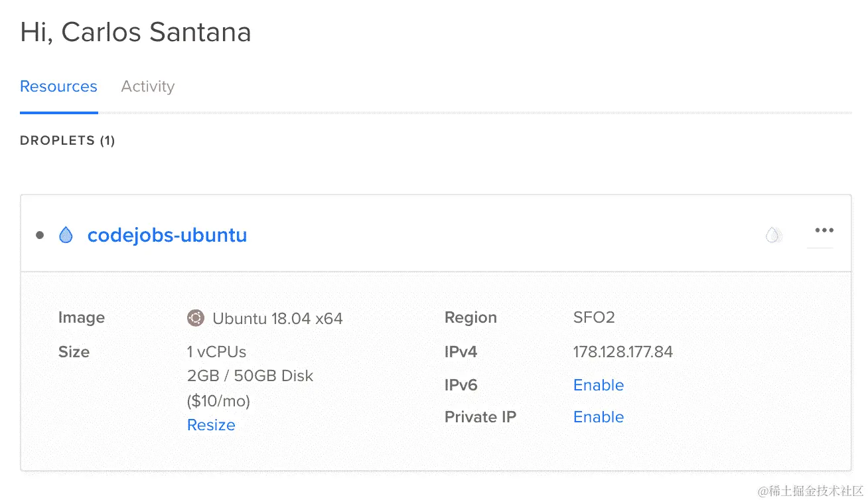Click the DROPLETS (1) section heading
Screen dimensions: 868x502
tap(68, 141)
